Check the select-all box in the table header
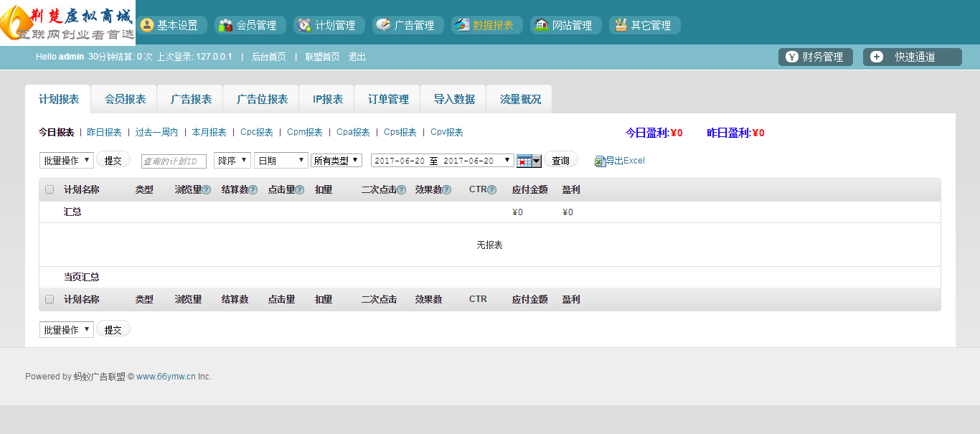980x434 pixels. click(50, 190)
